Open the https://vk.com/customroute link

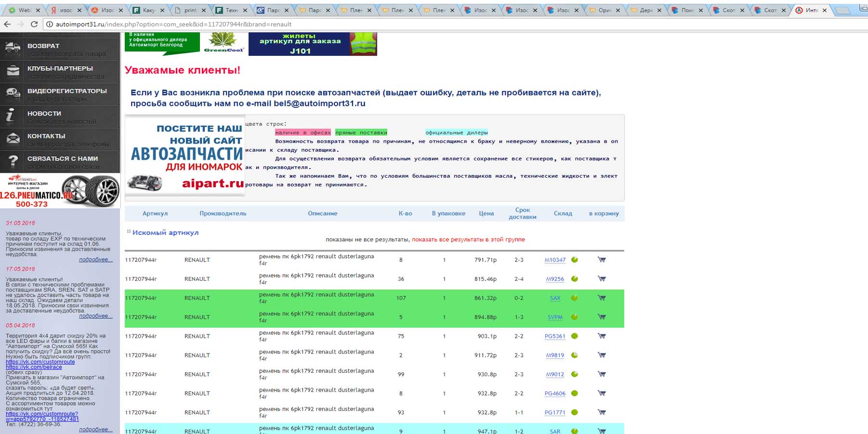pos(40,362)
